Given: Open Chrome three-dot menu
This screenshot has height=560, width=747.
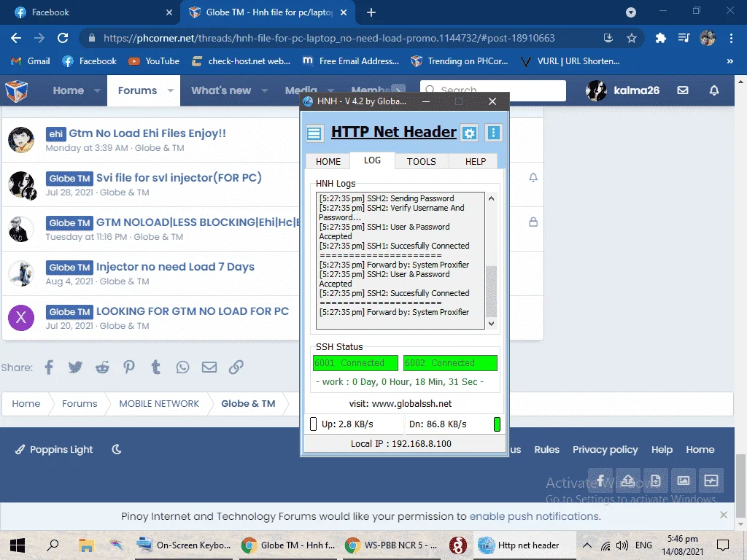Looking at the screenshot, I should [x=731, y=38].
